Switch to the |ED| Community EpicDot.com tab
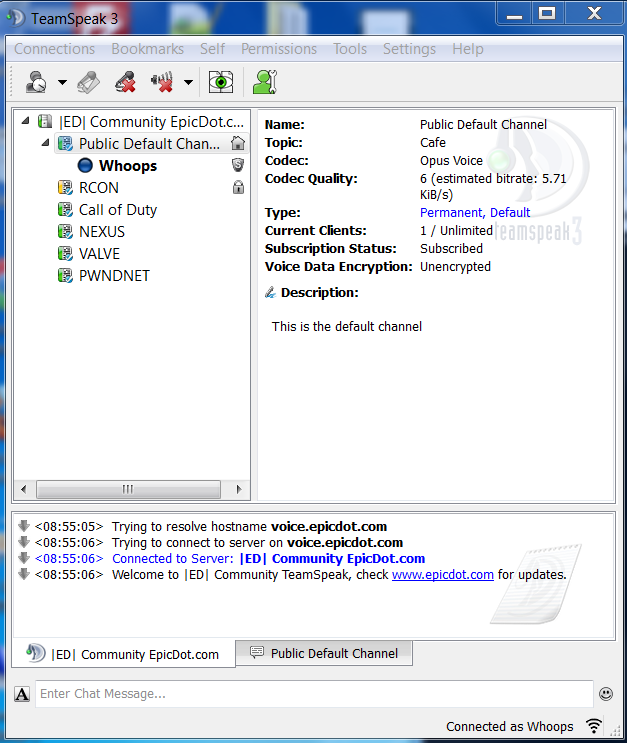The image size is (627, 743). click(x=124, y=654)
